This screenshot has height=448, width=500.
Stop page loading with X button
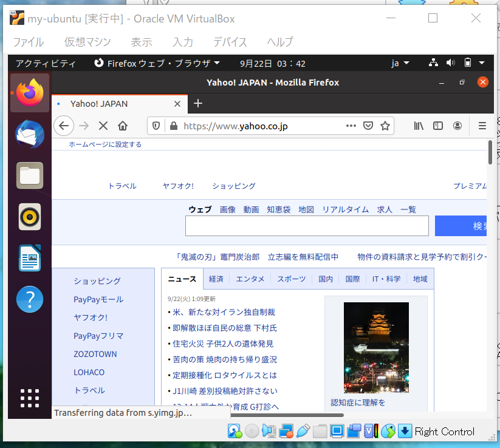103,126
